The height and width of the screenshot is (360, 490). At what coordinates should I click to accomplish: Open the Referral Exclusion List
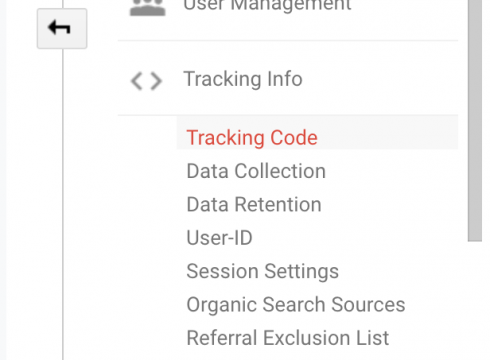(x=288, y=338)
